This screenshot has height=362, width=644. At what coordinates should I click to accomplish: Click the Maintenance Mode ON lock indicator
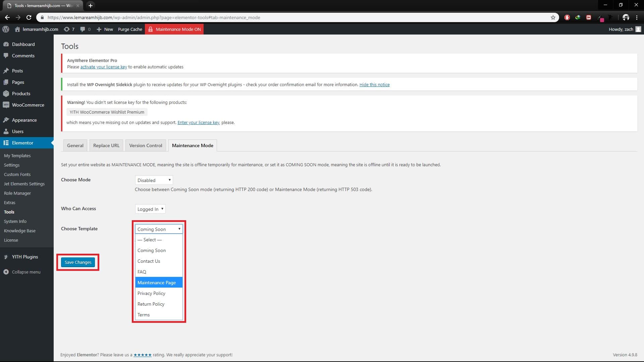tap(174, 29)
